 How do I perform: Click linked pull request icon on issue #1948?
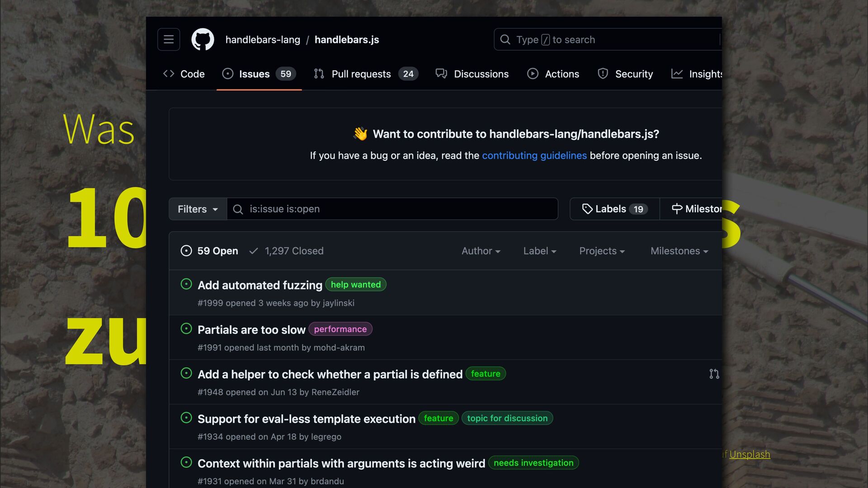coord(714,374)
